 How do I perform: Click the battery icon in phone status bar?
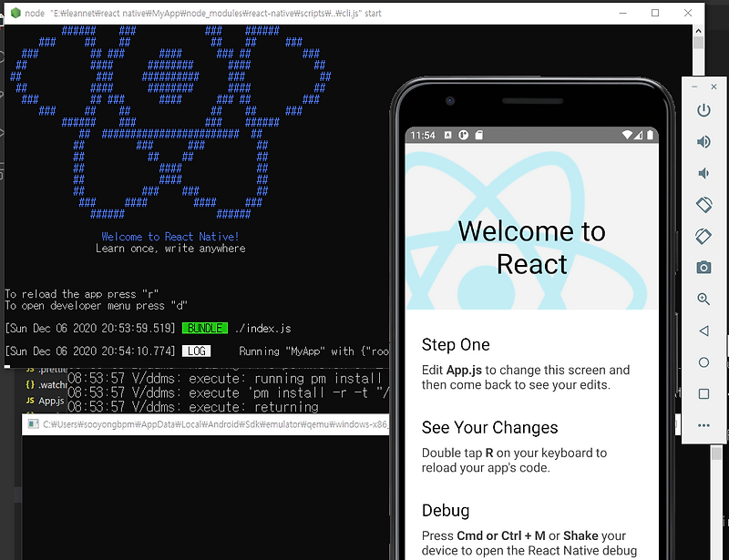tap(651, 134)
